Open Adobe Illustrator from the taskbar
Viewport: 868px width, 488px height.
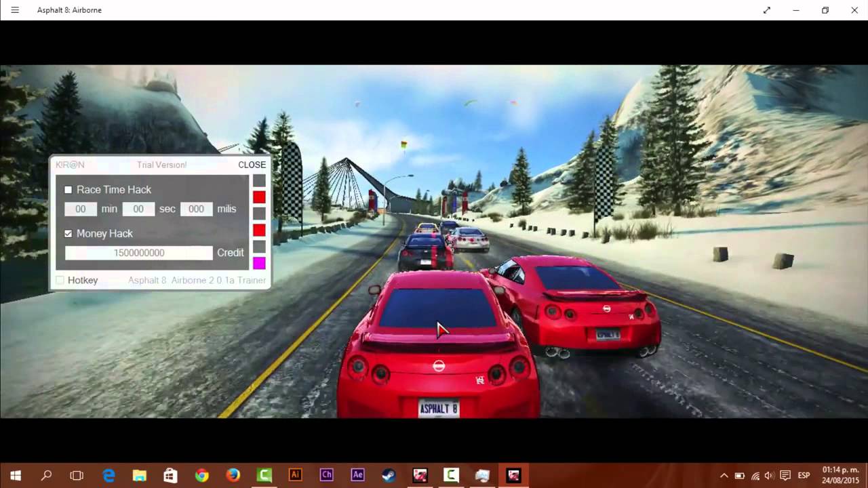(x=295, y=475)
